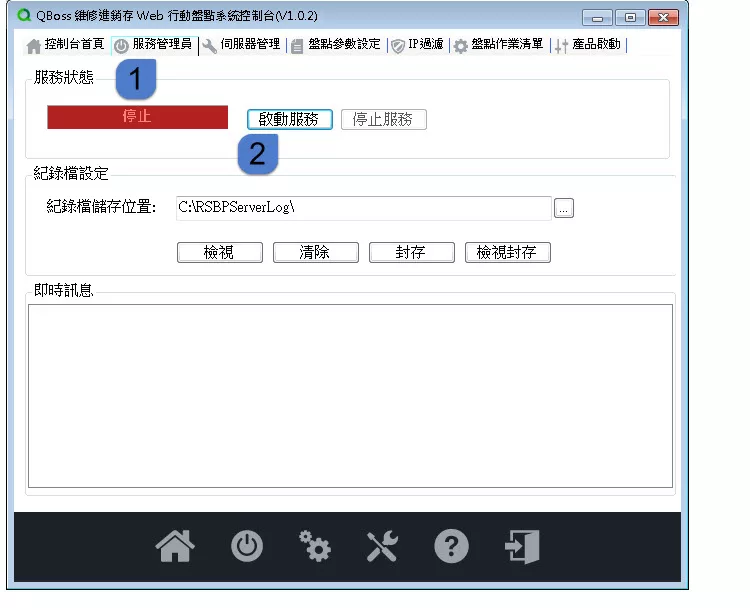Switch to the 盤點參數設定 tab
The width and height of the screenshot is (750, 608).
click(336, 45)
